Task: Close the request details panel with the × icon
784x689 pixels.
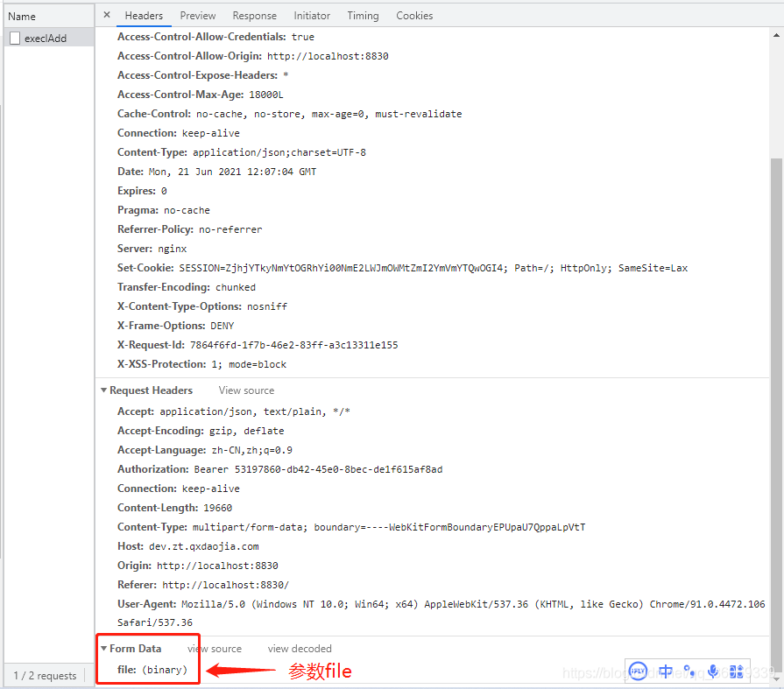Action: pos(106,15)
